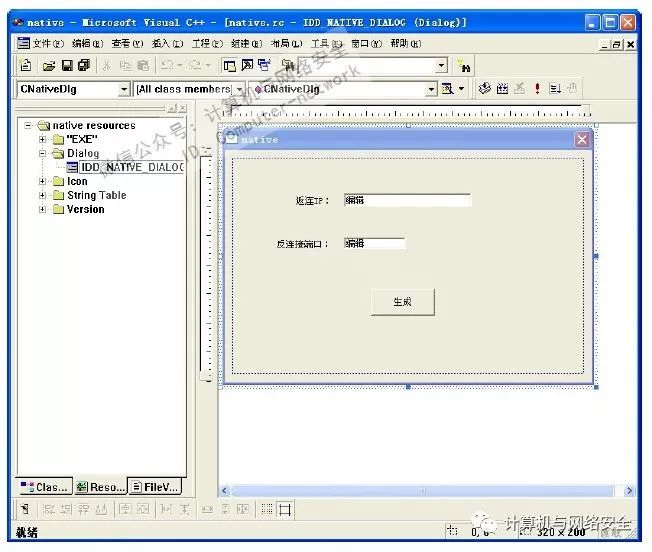Collapse the Dialog resource folder
652x552 pixels.
42,153
